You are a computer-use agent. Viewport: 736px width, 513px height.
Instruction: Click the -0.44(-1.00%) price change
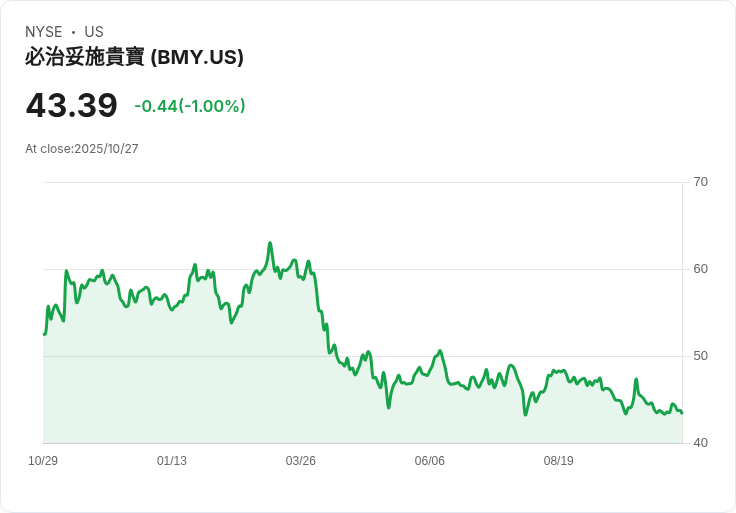pyautogui.click(x=190, y=106)
